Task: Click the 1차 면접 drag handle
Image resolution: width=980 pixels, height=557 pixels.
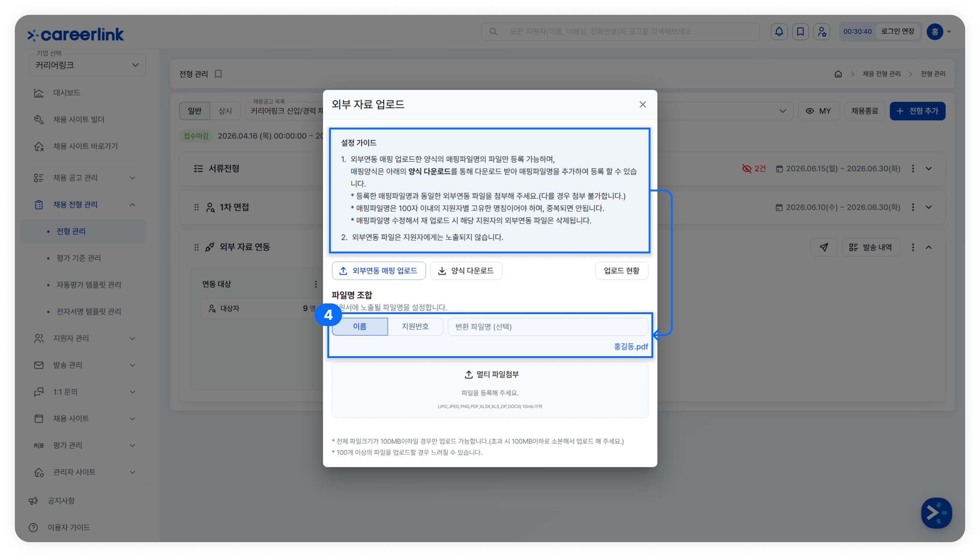Action: [196, 207]
